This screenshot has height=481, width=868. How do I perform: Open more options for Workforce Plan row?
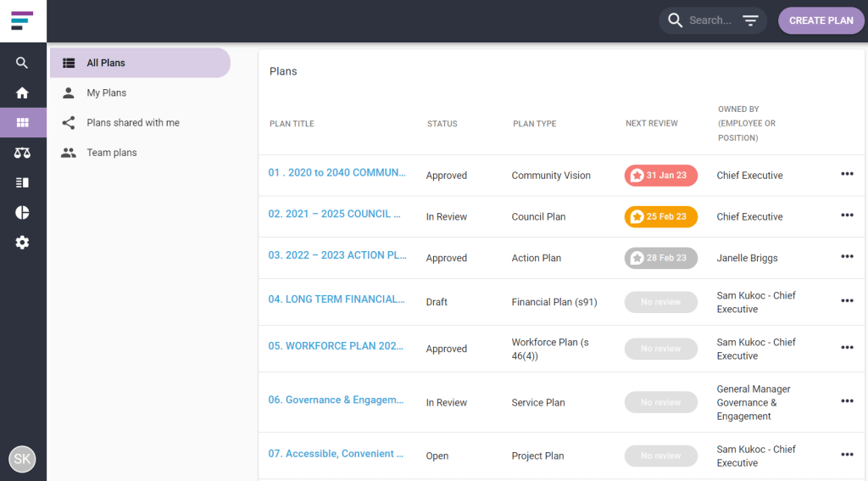pyautogui.click(x=847, y=348)
